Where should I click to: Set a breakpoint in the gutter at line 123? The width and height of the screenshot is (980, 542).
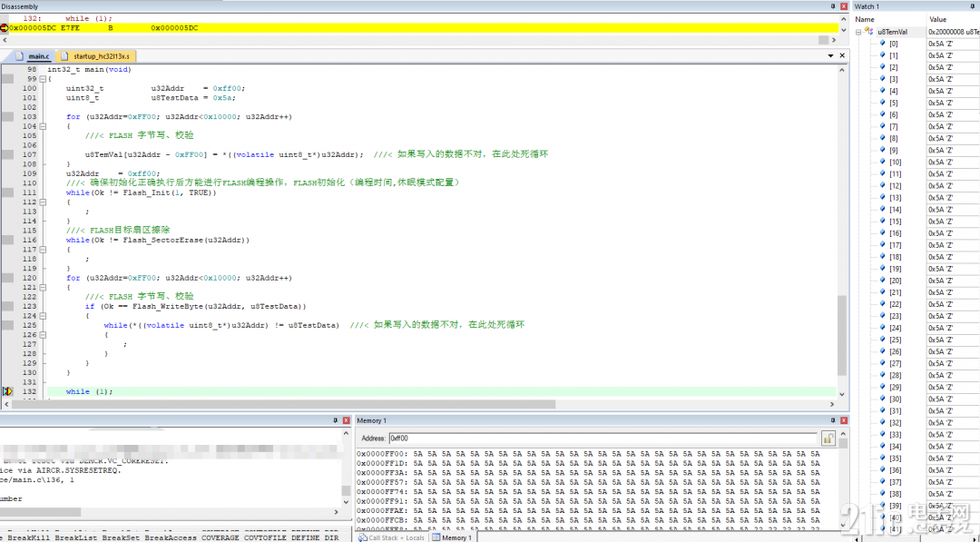coord(7,306)
